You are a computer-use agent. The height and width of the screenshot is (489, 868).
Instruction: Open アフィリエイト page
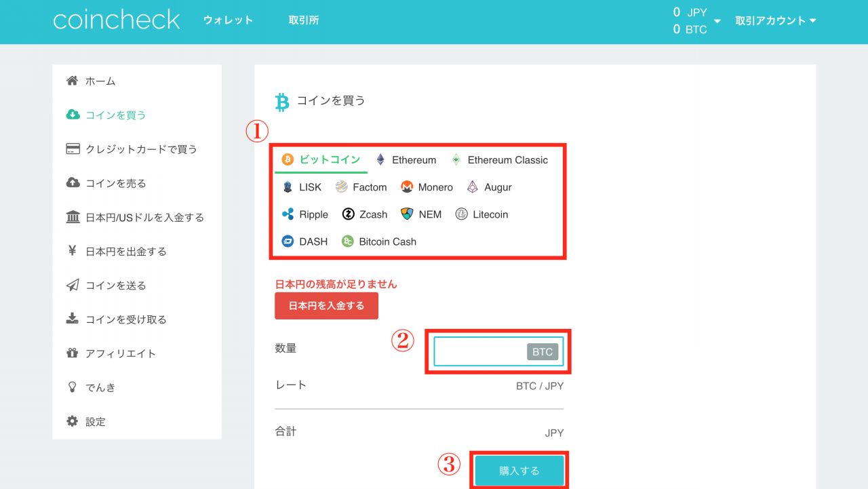click(x=121, y=353)
